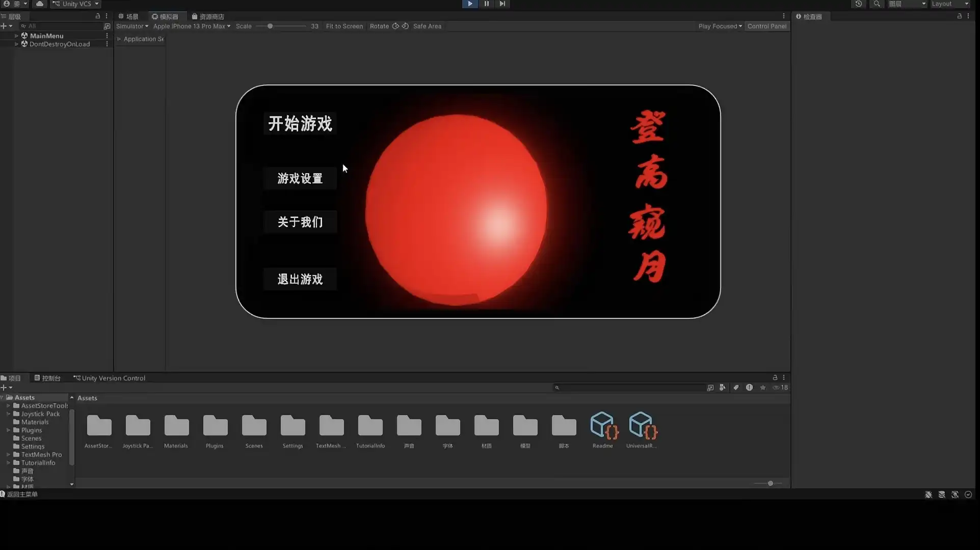Open Unity cloud services icon
Viewport: 980px width, 550px height.
point(39,4)
